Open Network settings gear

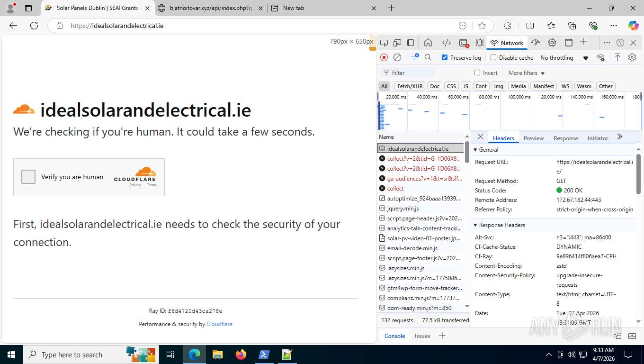[x=632, y=57]
